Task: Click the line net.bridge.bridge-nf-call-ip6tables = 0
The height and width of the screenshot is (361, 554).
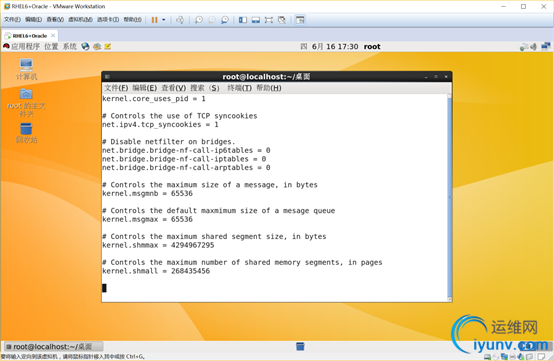Action: [x=186, y=150]
